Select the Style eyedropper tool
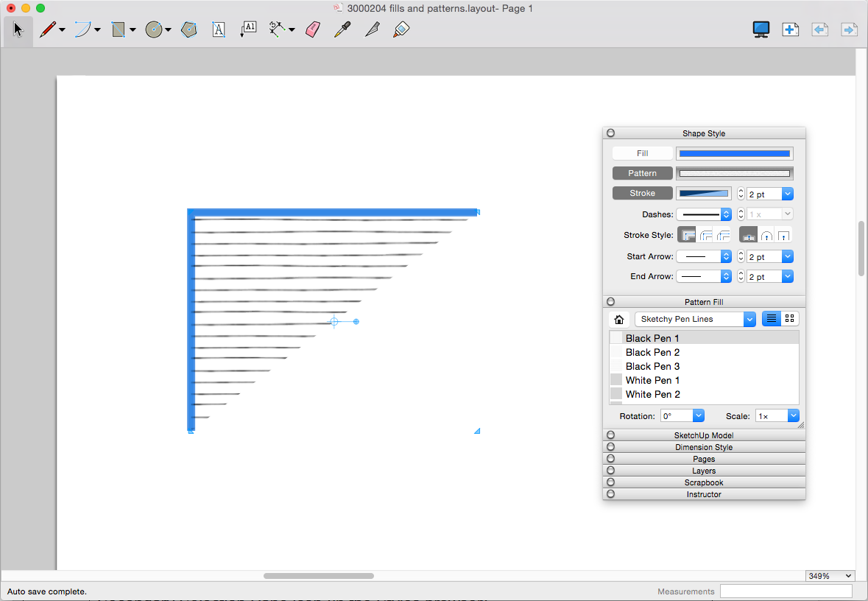Screen dimensions: 868x601 342,29
